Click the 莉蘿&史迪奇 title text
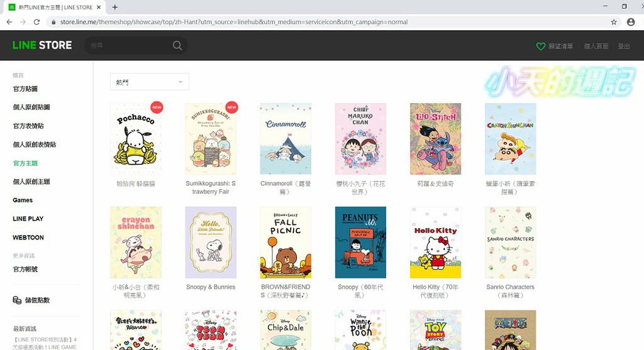 [x=435, y=184]
